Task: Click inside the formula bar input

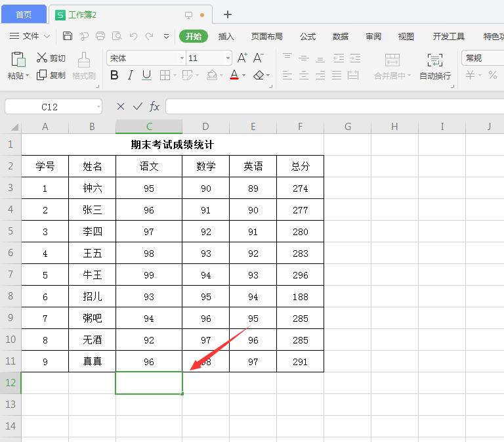Action: coord(335,106)
